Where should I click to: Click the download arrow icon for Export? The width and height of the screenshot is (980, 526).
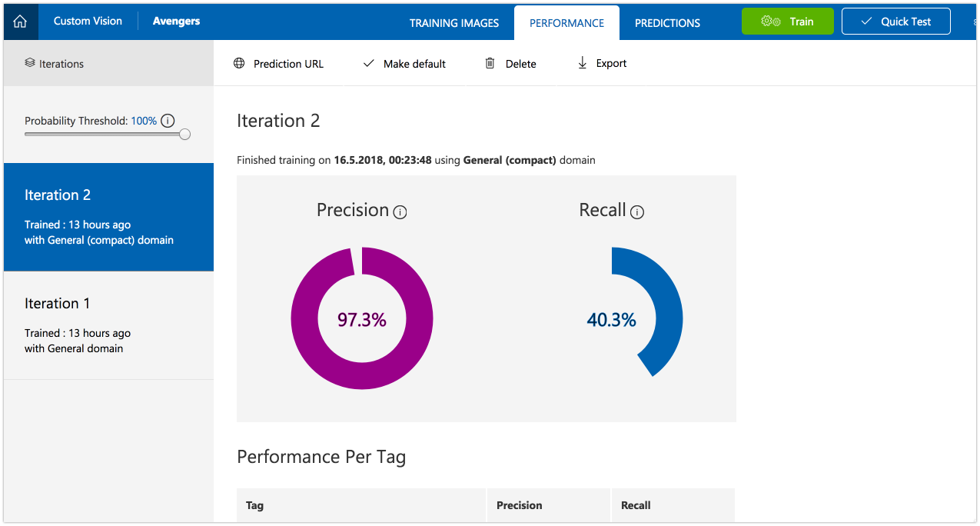click(x=582, y=64)
